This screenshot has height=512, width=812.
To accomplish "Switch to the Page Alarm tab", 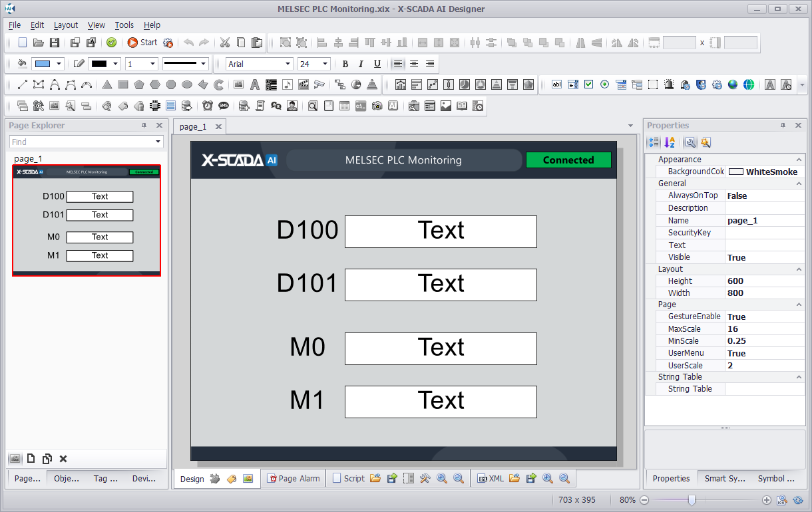I will 294,478.
